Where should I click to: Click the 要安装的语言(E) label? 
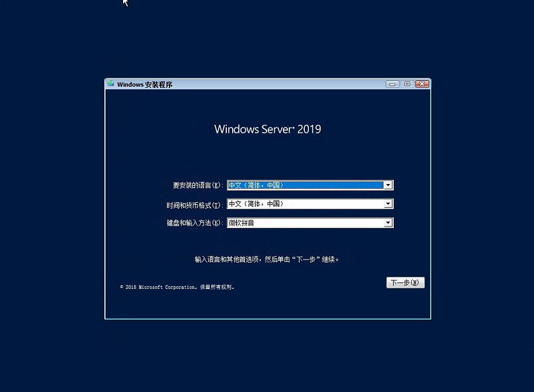click(x=198, y=185)
